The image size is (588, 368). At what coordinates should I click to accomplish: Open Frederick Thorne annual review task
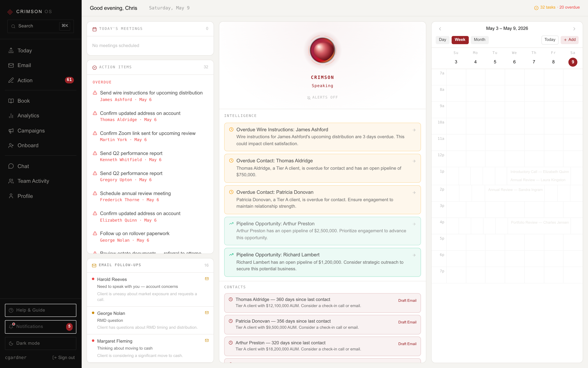[x=150, y=196]
